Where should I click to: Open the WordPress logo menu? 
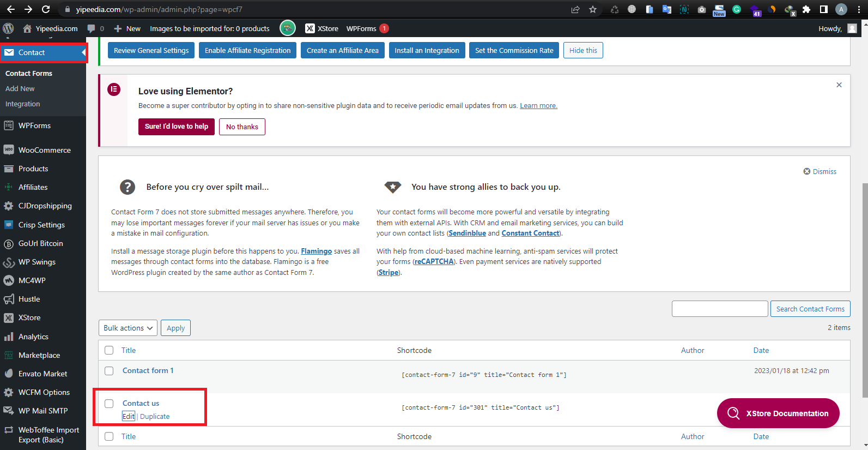[8, 28]
